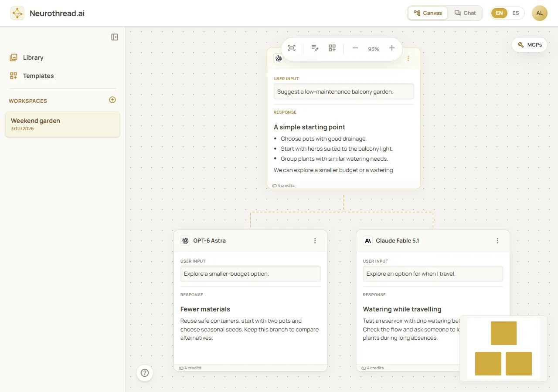Click "Choose pots with good drainage" bullet
Image resolution: width=558 pixels, height=392 pixels.
point(324,139)
